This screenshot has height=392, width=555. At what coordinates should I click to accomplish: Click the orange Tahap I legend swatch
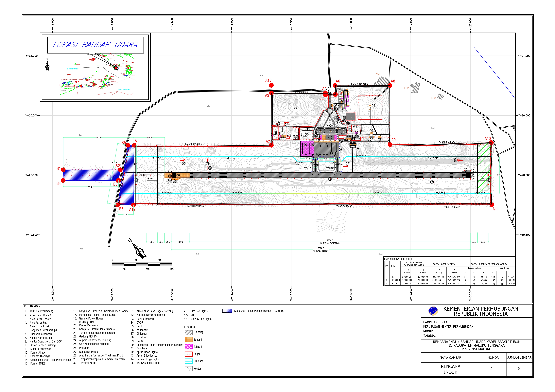click(x=189, y=340)
